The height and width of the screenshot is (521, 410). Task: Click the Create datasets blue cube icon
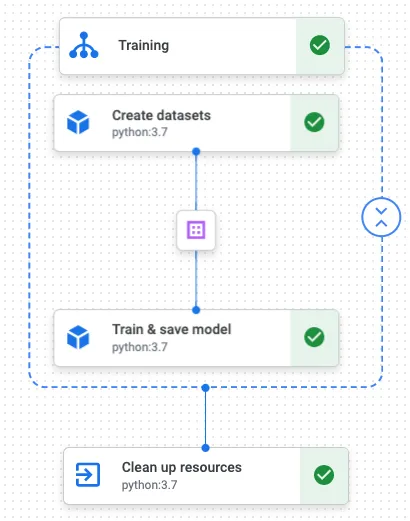pyautogui.click(x=78, y=122)
